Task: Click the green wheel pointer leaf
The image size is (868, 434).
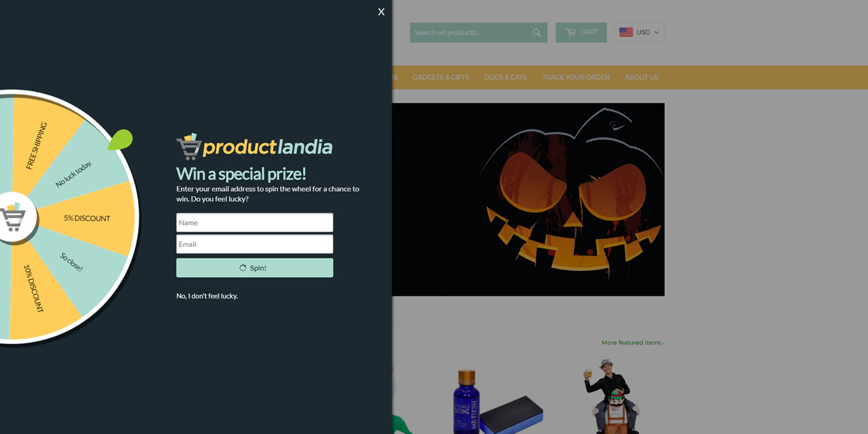Action: point(120,140)
